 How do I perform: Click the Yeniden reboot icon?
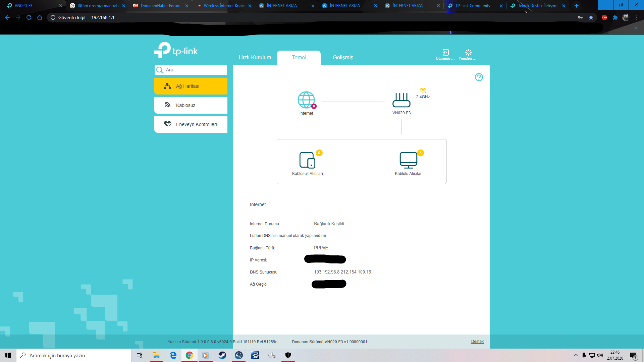(x=468, y=52)
